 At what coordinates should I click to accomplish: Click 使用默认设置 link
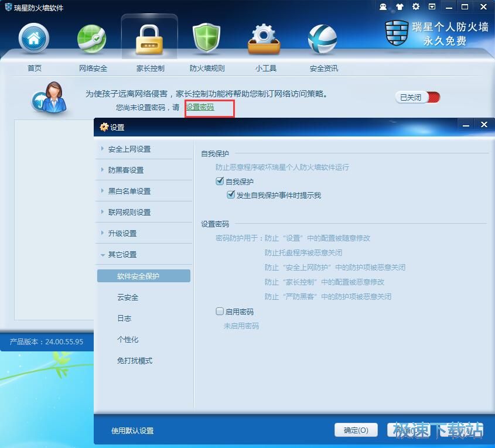(x=132, y=430)
